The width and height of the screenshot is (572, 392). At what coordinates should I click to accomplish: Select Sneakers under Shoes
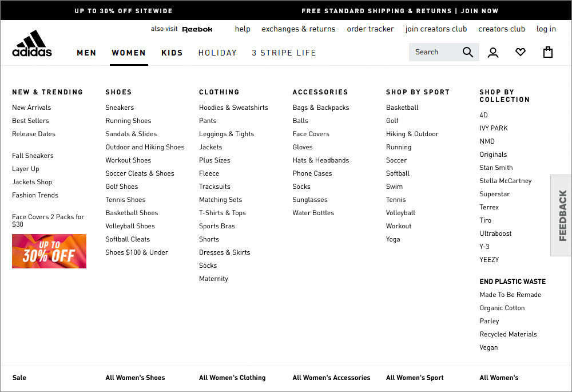point(120,108)
